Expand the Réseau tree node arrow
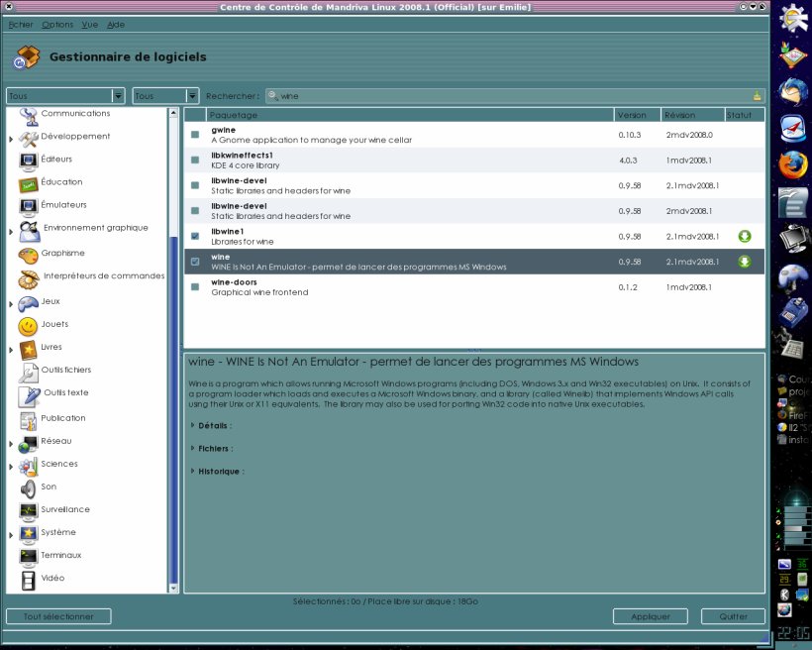Screen dimensions: 812x650 11,444
